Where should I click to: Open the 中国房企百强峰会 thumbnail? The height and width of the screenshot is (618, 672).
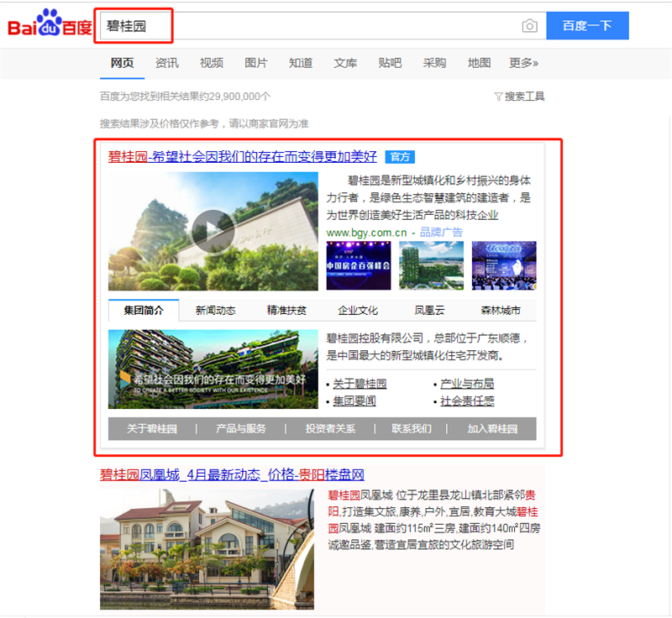[x=359, y=265]
